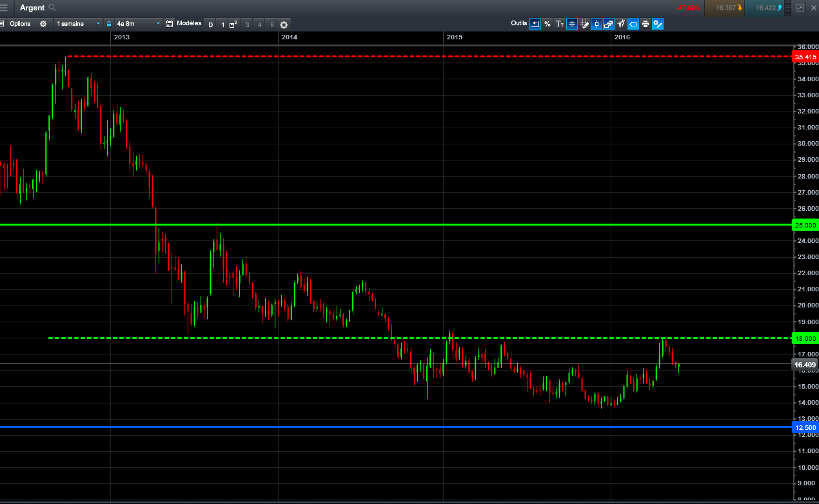Click the current price 16.409 label

click(805, 365)
